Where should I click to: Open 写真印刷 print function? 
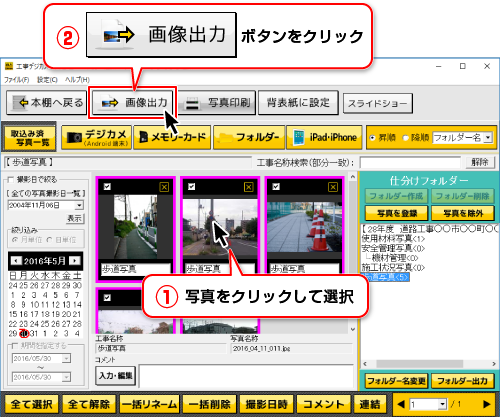point(217,103)
